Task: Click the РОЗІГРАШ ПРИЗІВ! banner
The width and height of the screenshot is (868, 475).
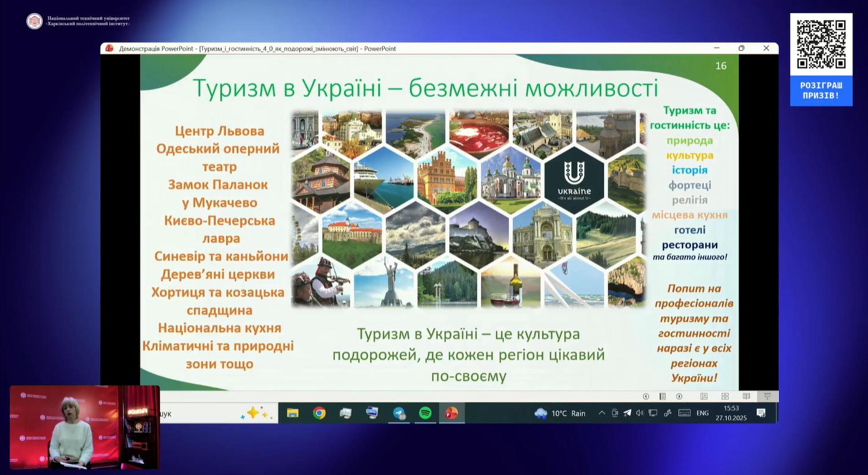Action: (821, 91)
